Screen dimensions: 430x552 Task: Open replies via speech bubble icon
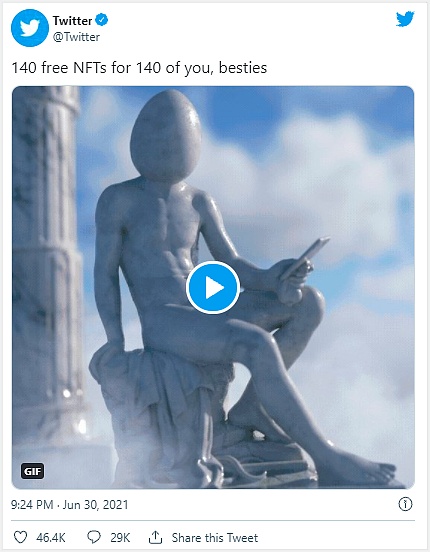pyautogui.click(x=94, y=537)
